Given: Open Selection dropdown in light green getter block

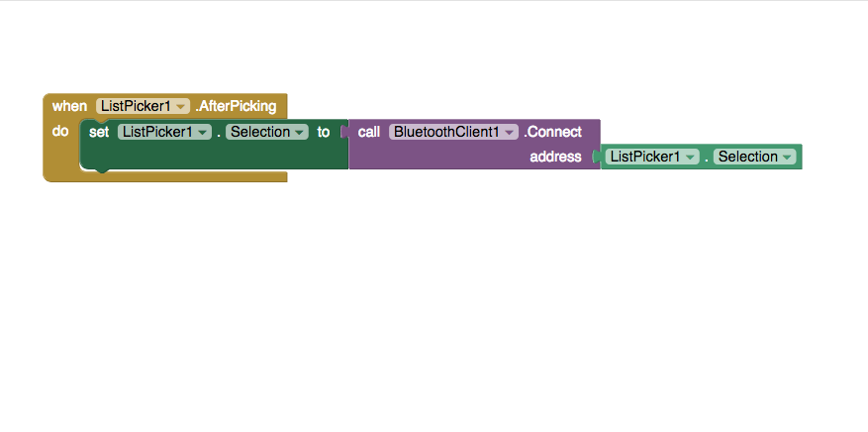Looking at the screenshot, I should click(x=754, y=157).
